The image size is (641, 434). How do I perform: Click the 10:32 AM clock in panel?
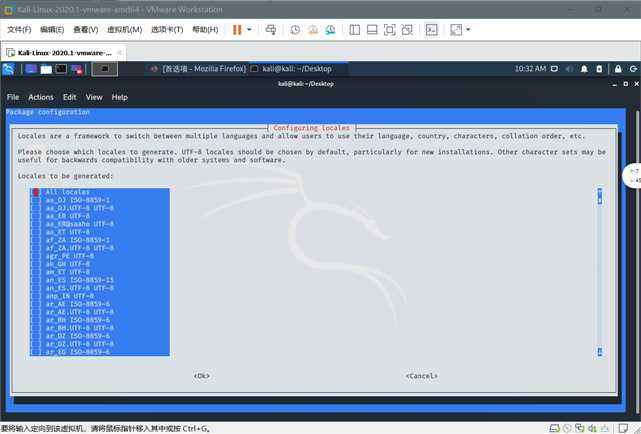530,69
